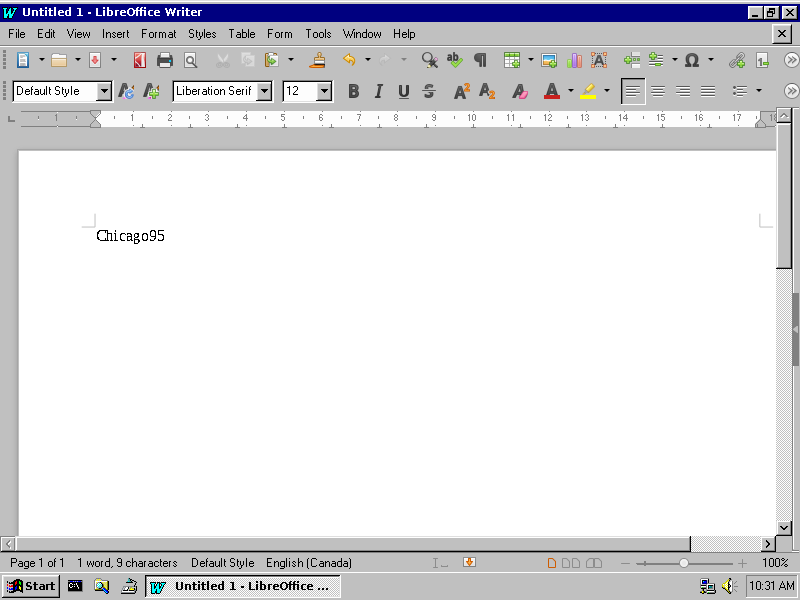The height and width of the screenshot is (600, 800).
Task: Open Print Preview from the toolbar
Action: [190, 60]
